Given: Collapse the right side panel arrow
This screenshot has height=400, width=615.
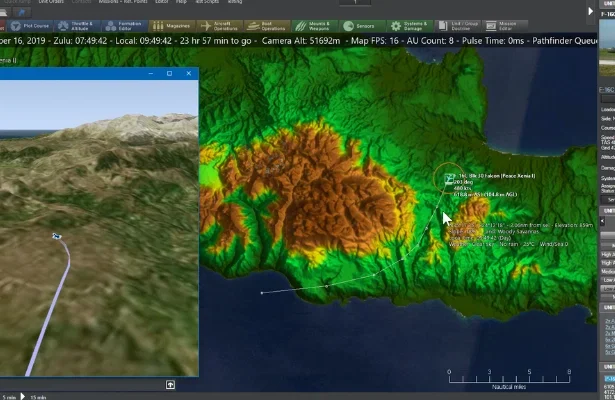Looking at the screenshot, I should click(590, 11).
